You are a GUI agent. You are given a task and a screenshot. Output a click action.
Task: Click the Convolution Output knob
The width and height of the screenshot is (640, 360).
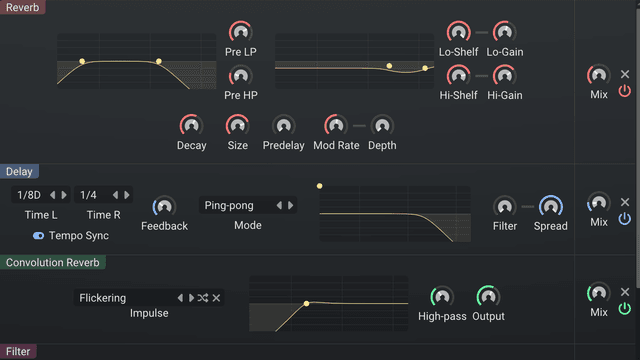pyautogui.click(x=488, y=297)
